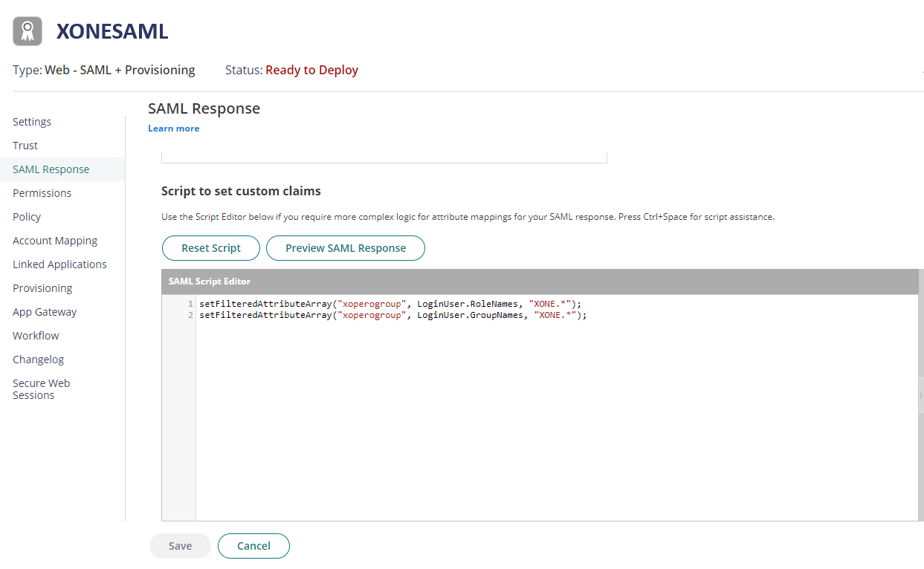Click line 2 of the SAML script
This screenshot has width=924, height=569.
(392, 315)
